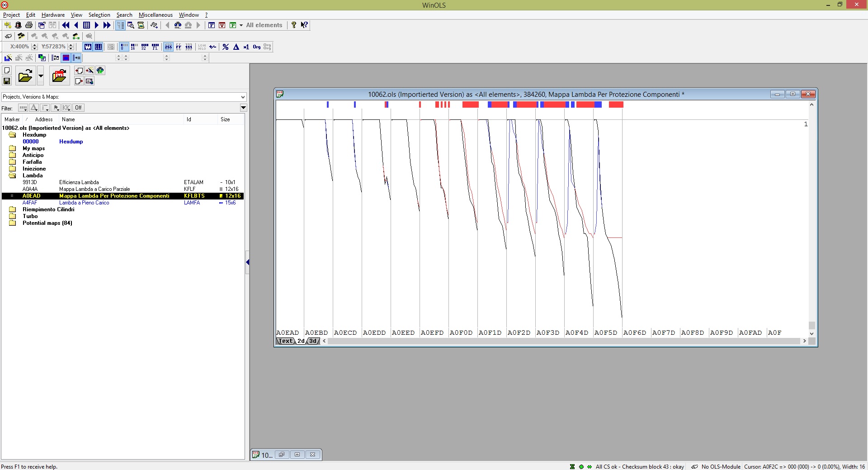Sort list by the Size column header

[x=225, y=119]
